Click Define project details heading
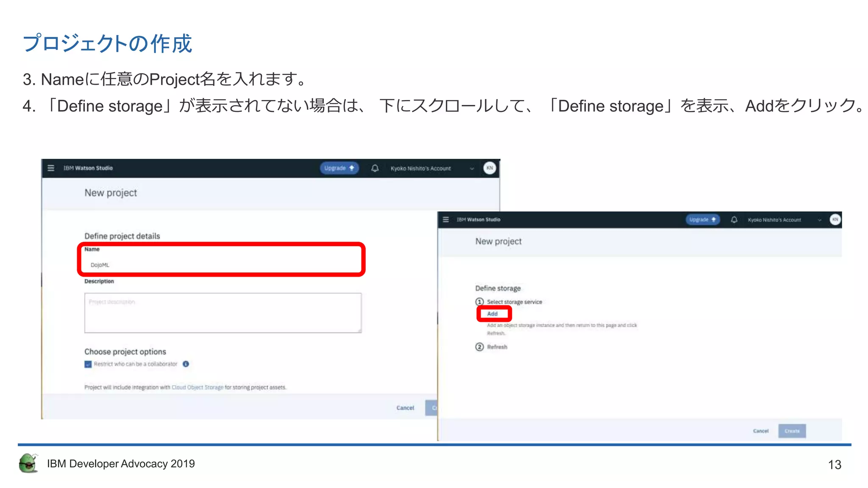This screenshot has width=868, height=488. pos(122,236)
